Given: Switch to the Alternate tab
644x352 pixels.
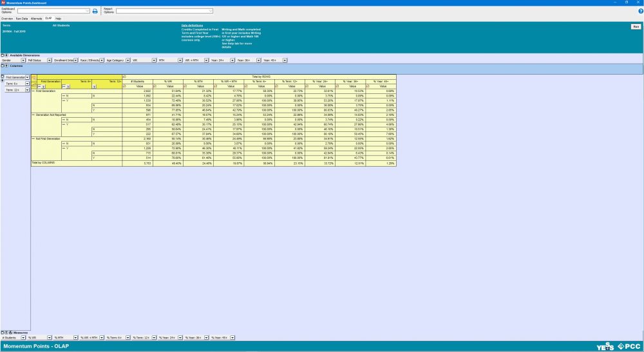Looking at the screenshot, I should coord(36,19).
